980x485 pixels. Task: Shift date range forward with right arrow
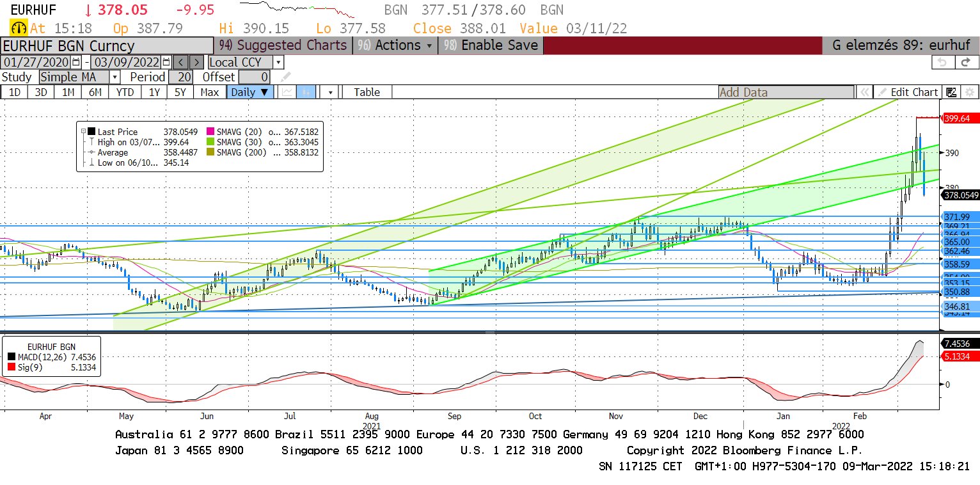(x=197, y=62)
